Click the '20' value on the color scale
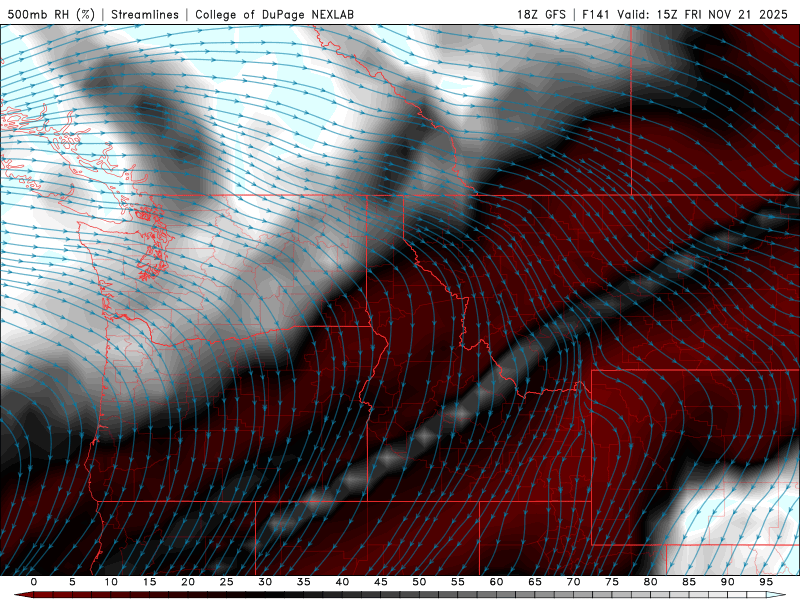The image size is (800, 600). coord(188,582)
